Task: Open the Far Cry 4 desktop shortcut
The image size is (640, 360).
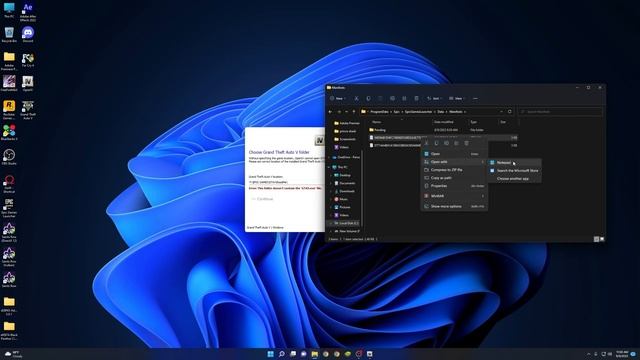Action: pyautogui.click(x=28, y=60)
